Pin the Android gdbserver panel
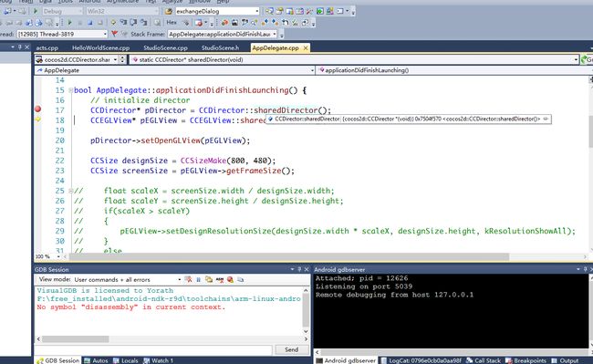593x364 pixels. point(585,269)
